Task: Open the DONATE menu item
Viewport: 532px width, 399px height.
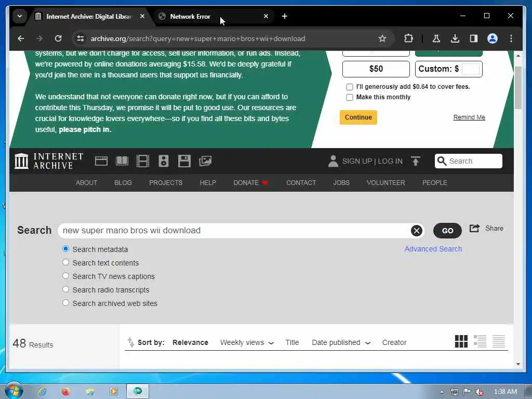Action: coord(251,183)
